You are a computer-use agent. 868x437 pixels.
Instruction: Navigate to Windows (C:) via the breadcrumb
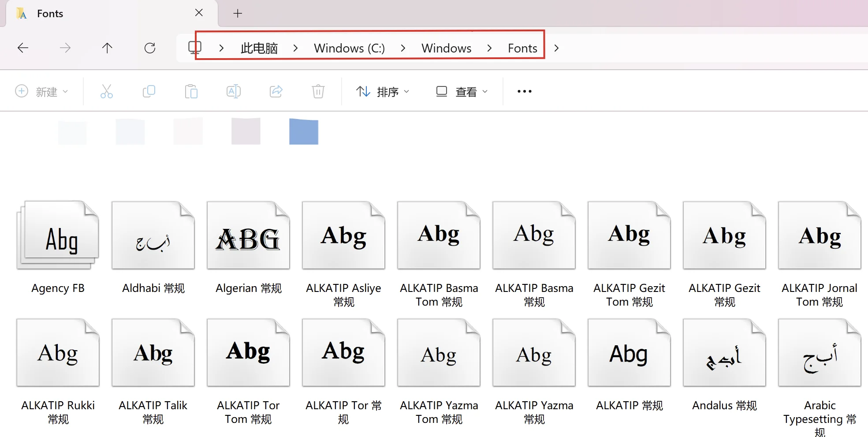click(349, 48)
